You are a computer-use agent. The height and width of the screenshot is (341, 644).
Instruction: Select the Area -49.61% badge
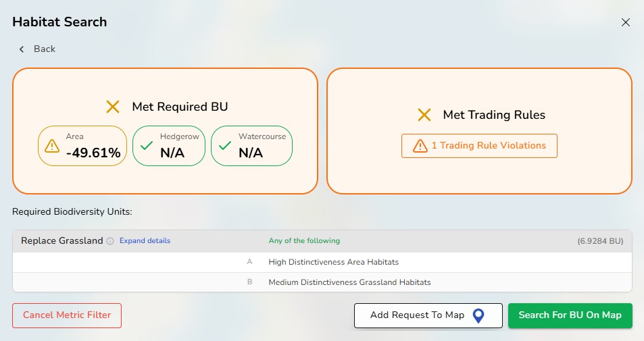tap(83, 146)
